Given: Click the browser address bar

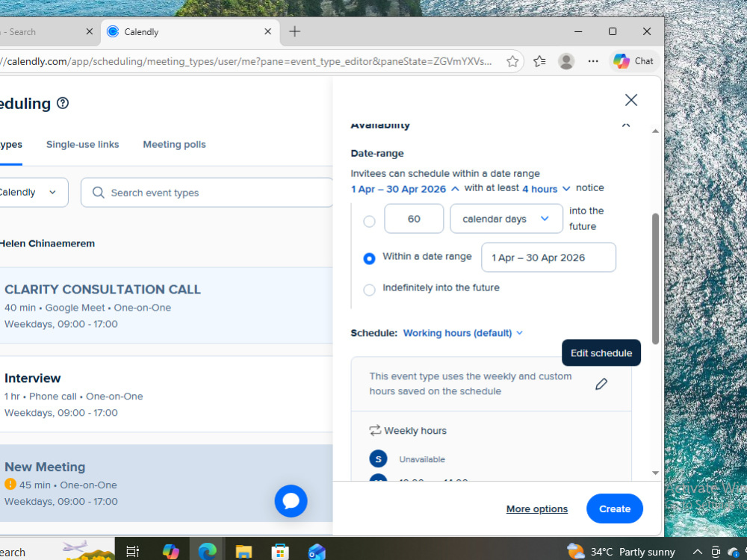Looking at the screenshot, I should [248, 61].
